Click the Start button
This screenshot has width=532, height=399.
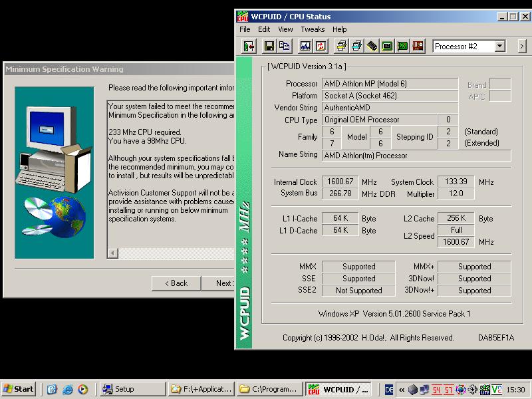pyautogui.click(x=19, y=390)
